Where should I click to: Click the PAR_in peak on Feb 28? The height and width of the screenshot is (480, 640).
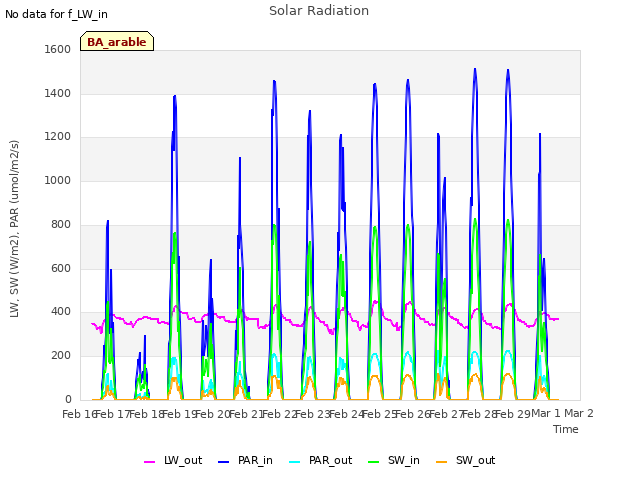pyautogui.click(x=475, y=69)
